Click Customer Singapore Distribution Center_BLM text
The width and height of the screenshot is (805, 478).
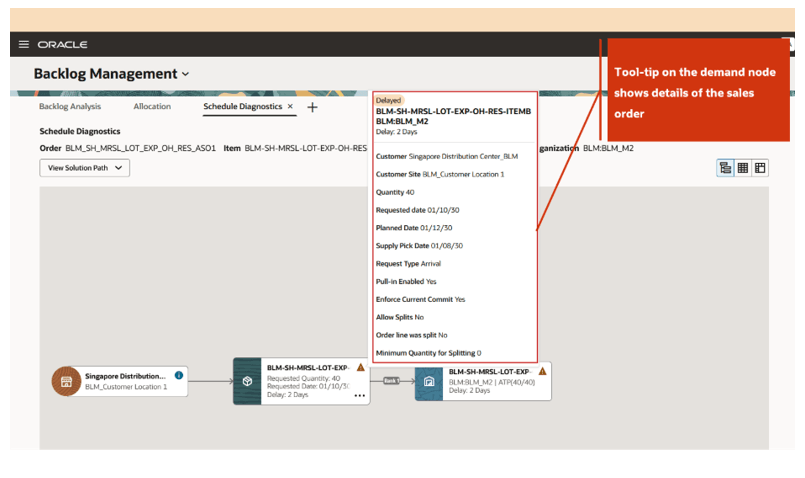[447, 156]
